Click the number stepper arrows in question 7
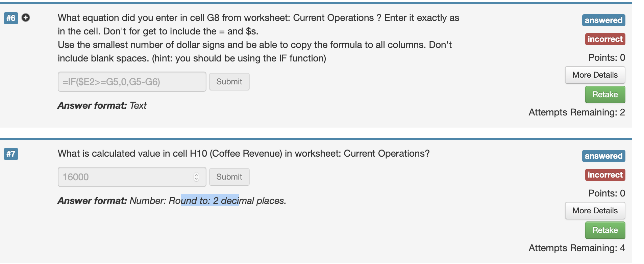Screen dimensions: 644x264 tap(196, 177)
